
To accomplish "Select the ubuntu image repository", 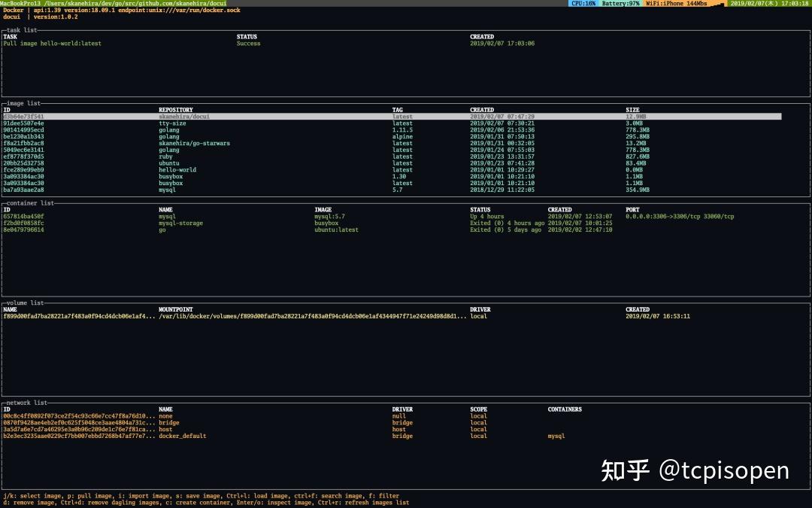I will [169, 163].
